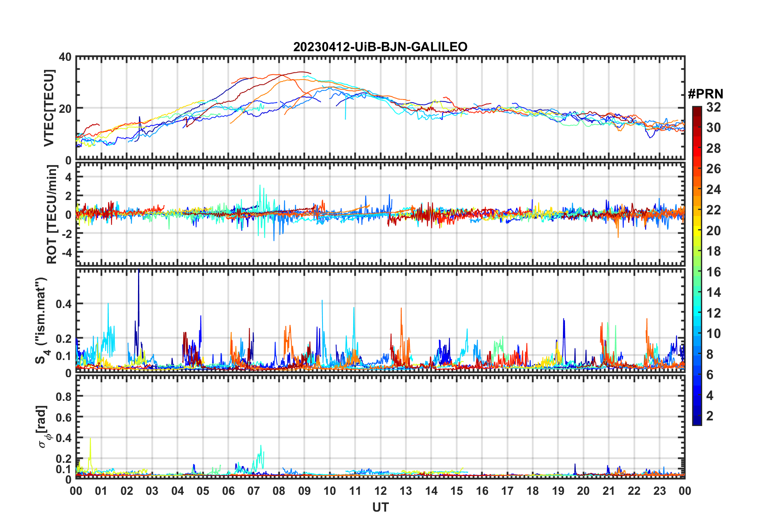Select colorbar tick label 32
The image size is (761, 532).
point(713,107)
